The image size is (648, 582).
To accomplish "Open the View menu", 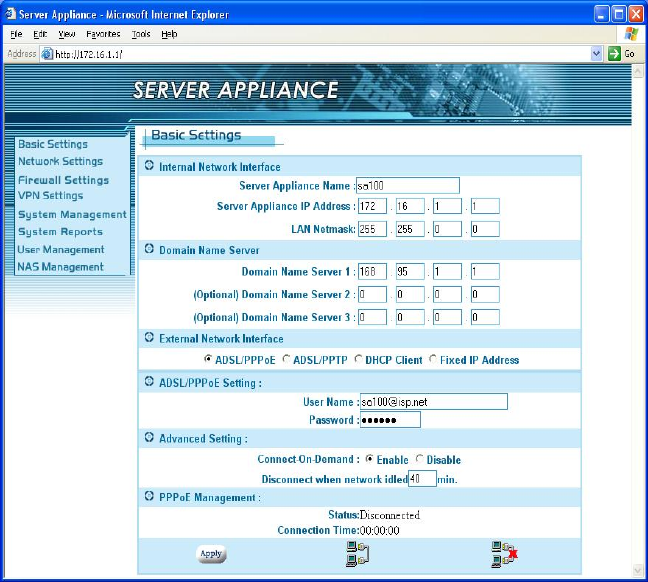I will click(67, 34).
